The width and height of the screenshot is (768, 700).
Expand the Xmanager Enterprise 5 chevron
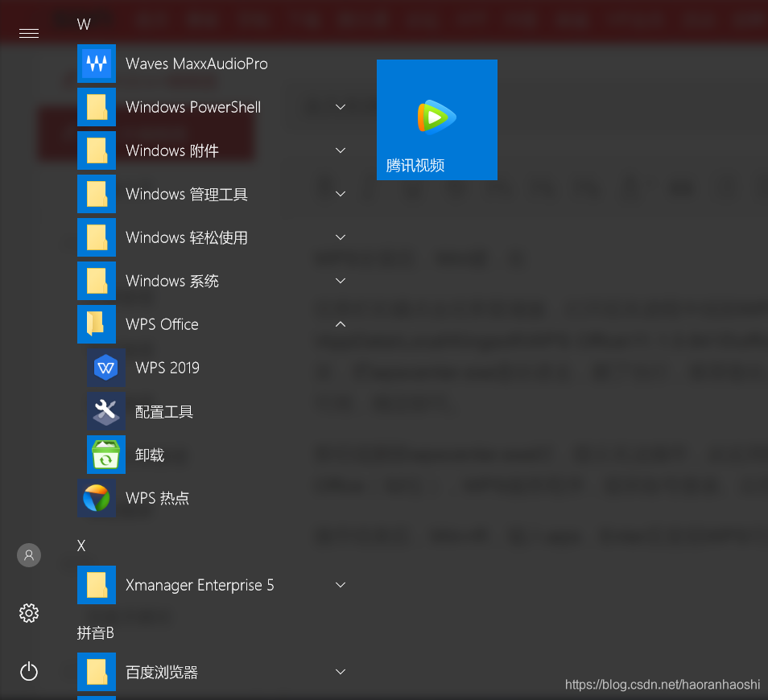click(x=341, y=585)
